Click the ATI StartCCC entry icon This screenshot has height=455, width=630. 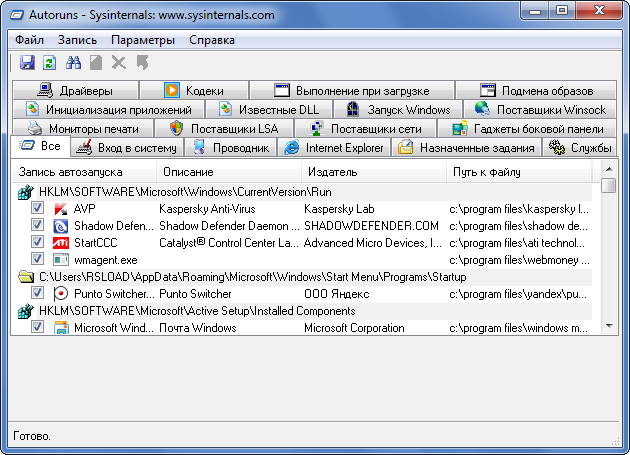click(x=61, y=243)
